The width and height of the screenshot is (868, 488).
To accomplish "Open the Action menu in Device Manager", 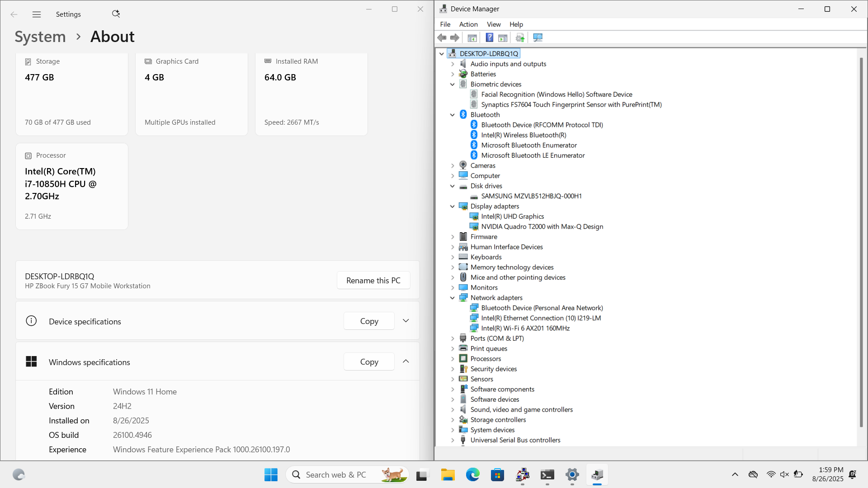I will [x=468, y=24].
